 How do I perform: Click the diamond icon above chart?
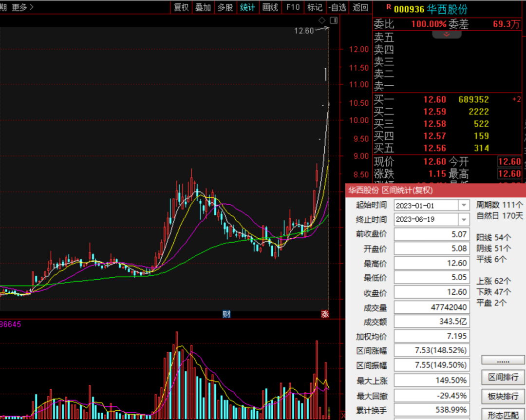322,20
